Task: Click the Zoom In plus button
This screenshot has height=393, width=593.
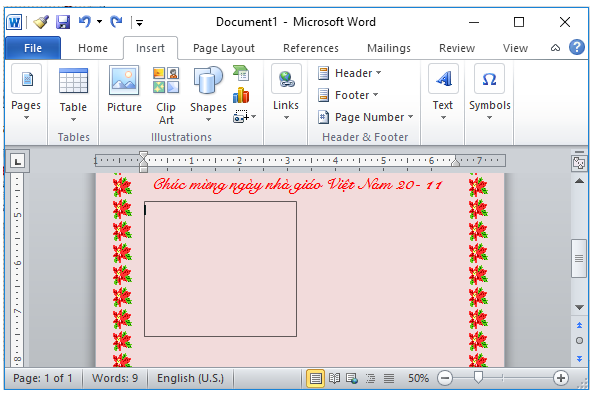Action: tap(560, 378)
